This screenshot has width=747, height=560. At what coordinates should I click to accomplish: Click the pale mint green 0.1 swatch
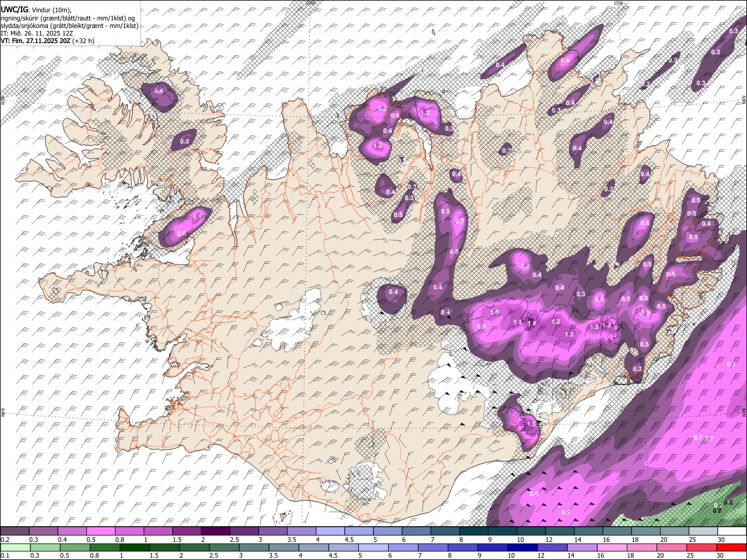click(15, 547)
